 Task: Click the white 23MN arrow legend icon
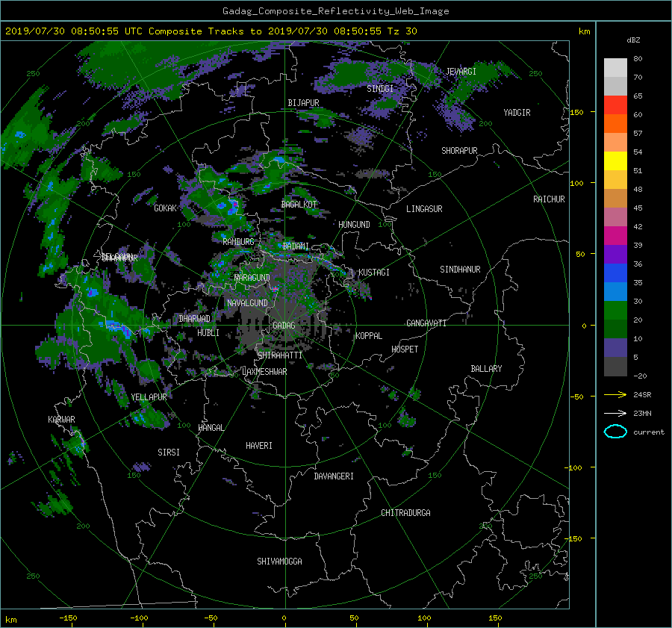(x=615, y=413)
